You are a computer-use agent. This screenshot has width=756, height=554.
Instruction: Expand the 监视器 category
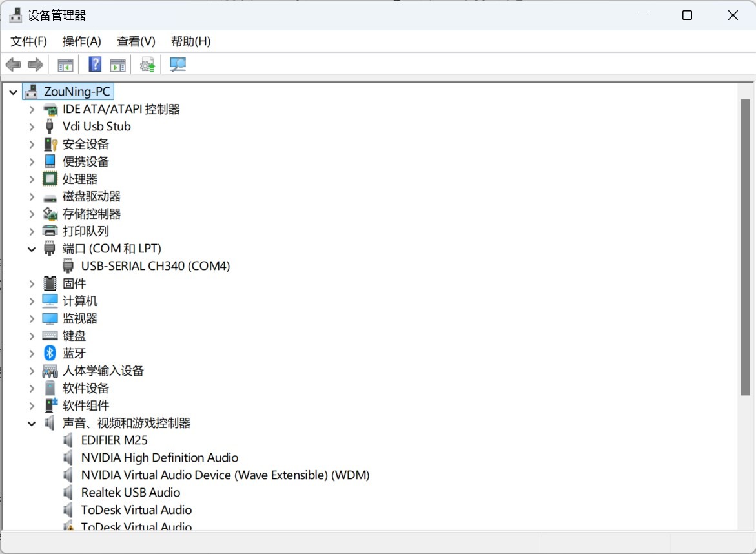(32, 319)
